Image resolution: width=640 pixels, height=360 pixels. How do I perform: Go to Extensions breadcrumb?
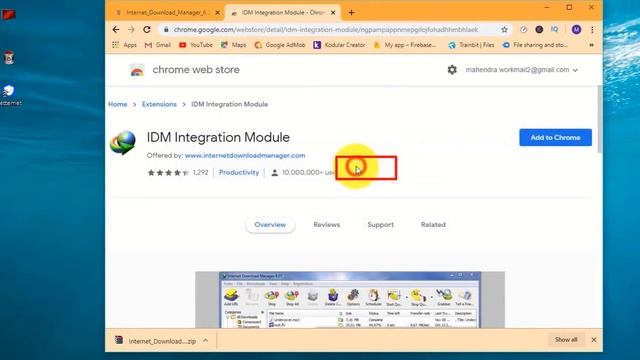tap(159, 104)
